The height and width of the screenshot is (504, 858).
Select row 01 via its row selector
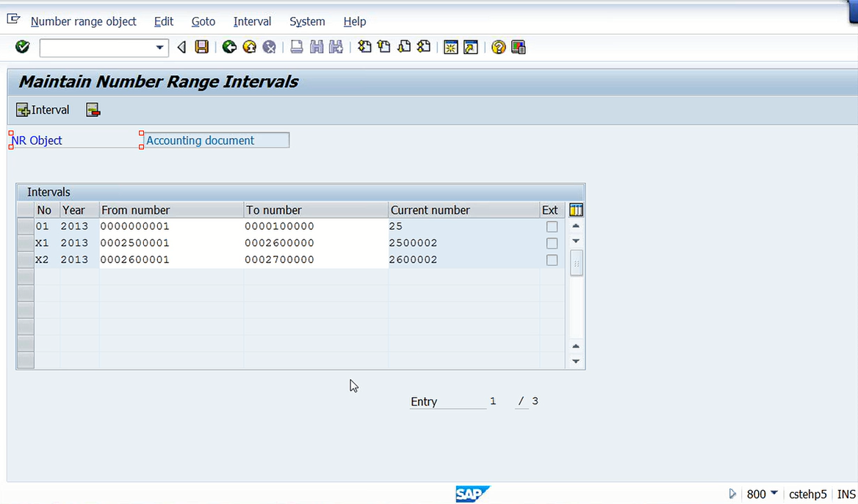[26, 226]
